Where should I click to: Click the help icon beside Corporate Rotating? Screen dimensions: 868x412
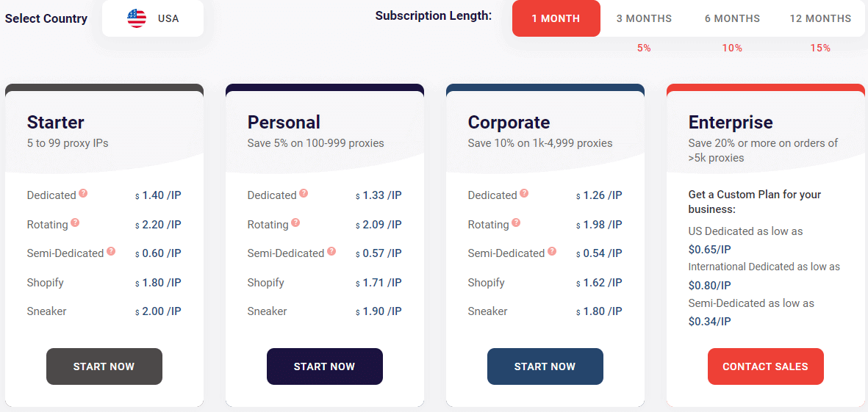click(516, 223)
